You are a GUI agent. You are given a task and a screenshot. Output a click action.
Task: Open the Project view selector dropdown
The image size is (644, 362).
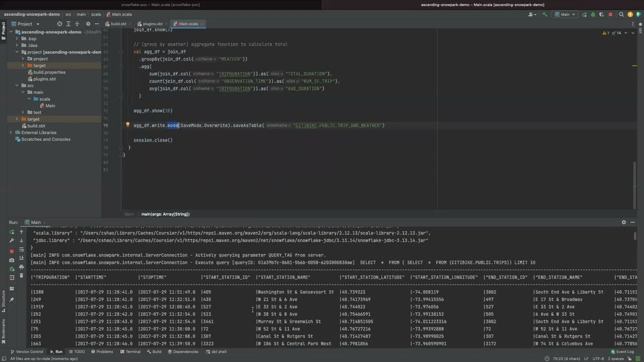(x=29, y=24)
